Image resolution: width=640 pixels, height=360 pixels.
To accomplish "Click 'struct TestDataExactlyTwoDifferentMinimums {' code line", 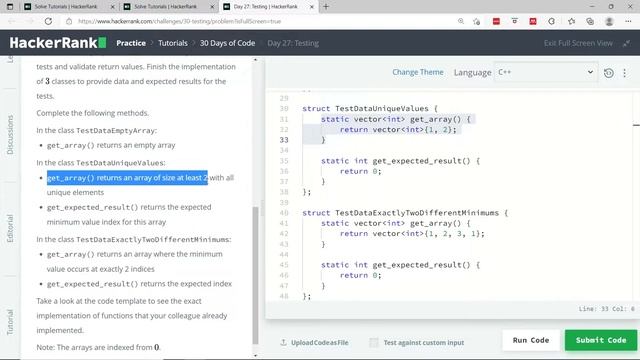I will (x=405, y=213).
